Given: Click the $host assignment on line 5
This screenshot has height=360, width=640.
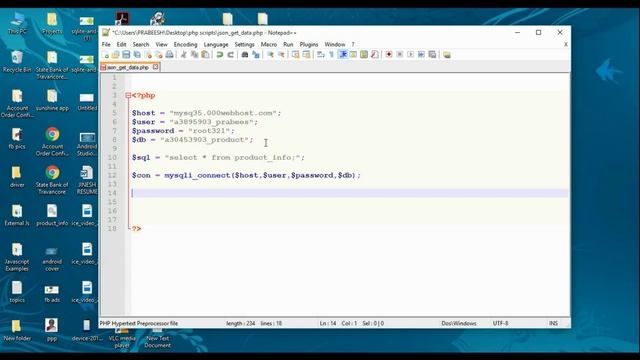Looking at the screenshot, I should (207, 113).
